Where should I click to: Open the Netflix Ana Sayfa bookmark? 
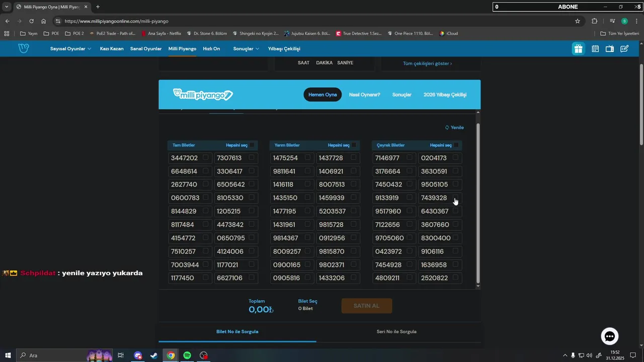point(161,34)
